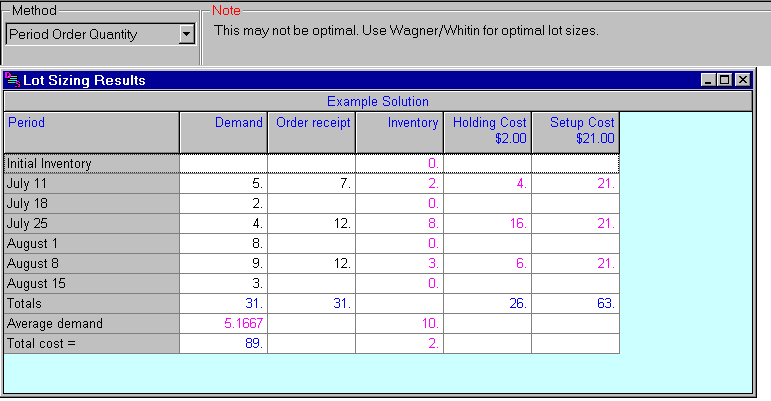Screen dimensions: 771x401
Task: Click the August 8 row label
Action: 91,264
